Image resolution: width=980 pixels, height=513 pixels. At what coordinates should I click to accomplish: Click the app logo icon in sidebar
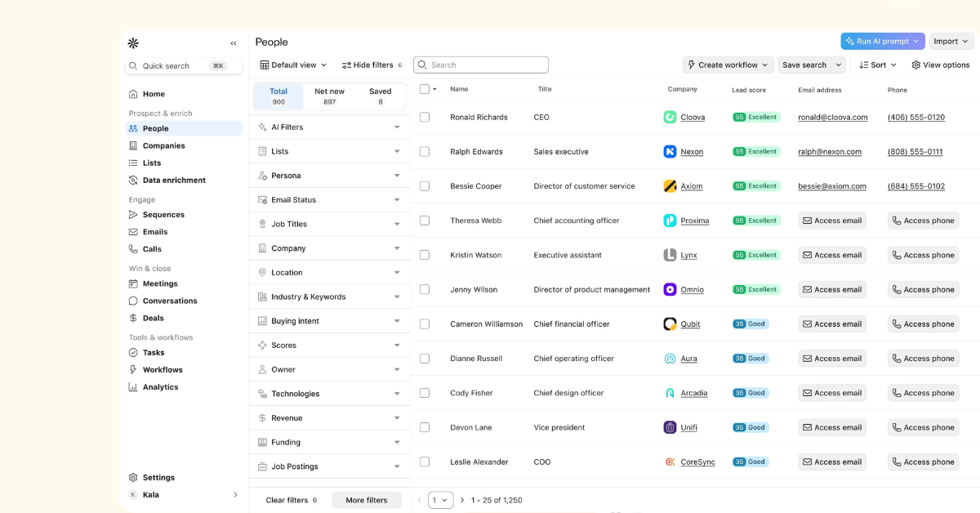(x=133, y=43)
